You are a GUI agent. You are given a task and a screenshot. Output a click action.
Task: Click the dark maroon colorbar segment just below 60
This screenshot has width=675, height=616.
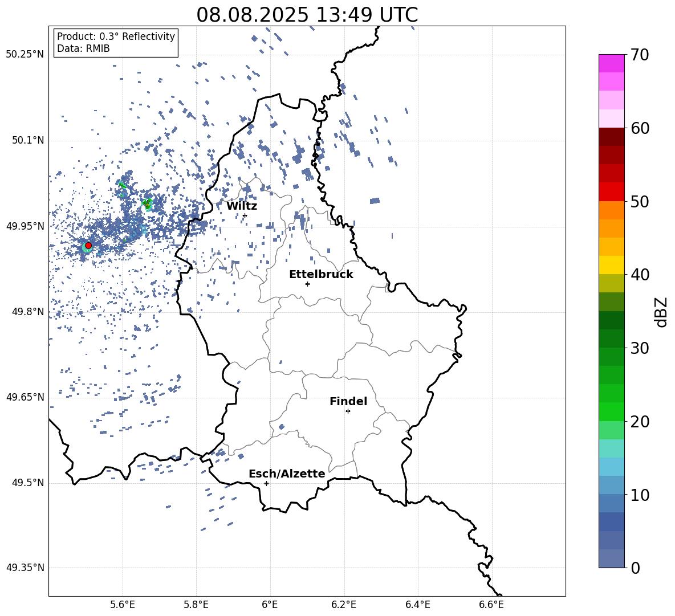click(x=612, y=137)
